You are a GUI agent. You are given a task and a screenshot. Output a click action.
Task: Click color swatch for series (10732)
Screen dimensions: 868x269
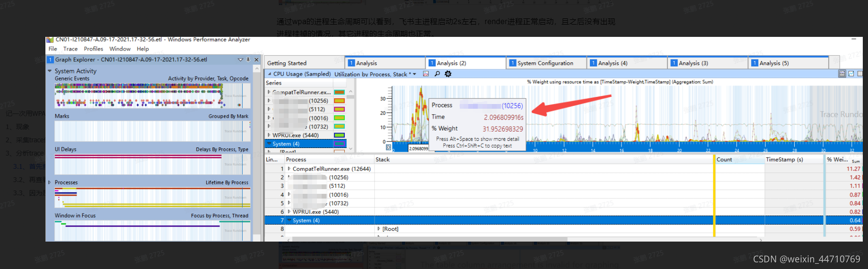pos(339,126)
